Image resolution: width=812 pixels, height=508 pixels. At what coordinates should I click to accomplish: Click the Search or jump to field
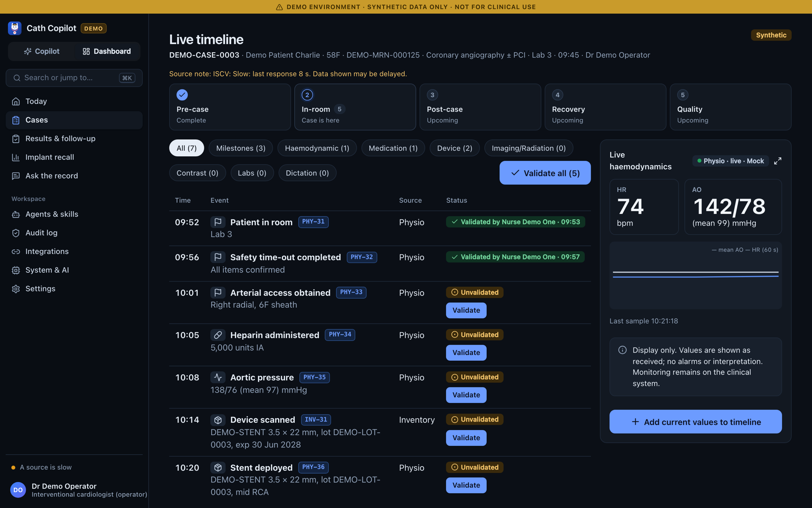[x=74, y=78]
